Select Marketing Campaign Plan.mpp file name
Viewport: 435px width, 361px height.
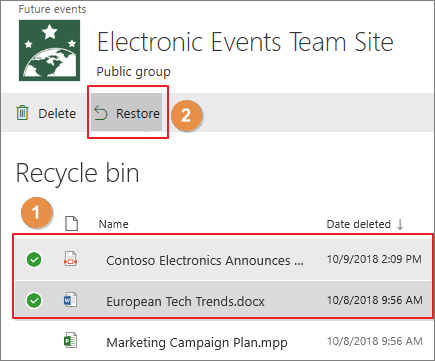(197, 343)
